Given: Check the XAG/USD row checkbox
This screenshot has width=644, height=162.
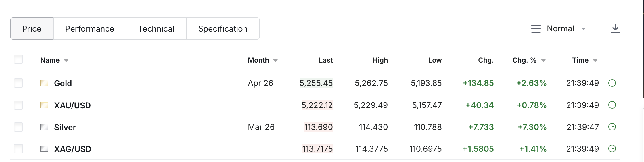Looking at the screenshot, I should tap(18, 149).
